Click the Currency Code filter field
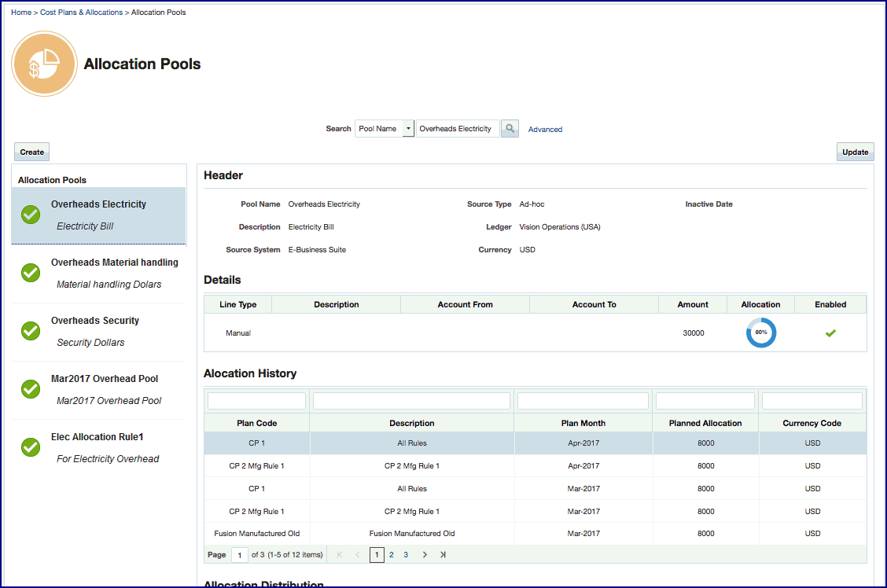 pyautogui.click(x=812, y=401)
